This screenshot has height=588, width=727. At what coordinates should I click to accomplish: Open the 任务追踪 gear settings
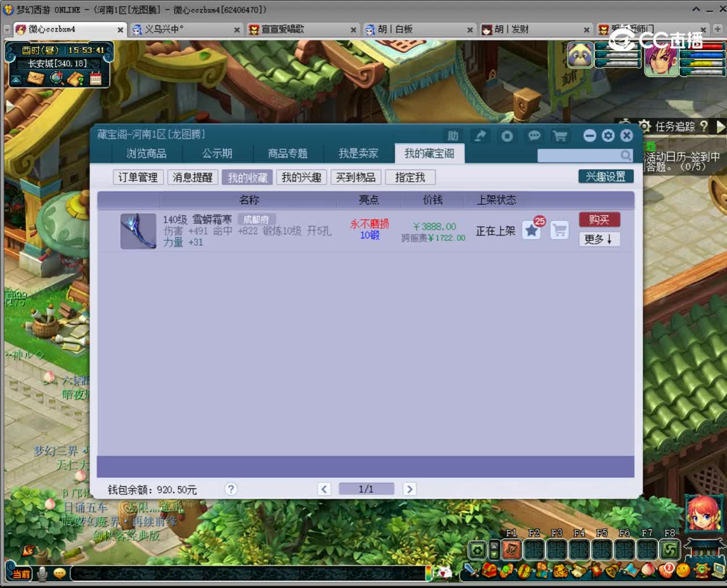pos(645,126)
